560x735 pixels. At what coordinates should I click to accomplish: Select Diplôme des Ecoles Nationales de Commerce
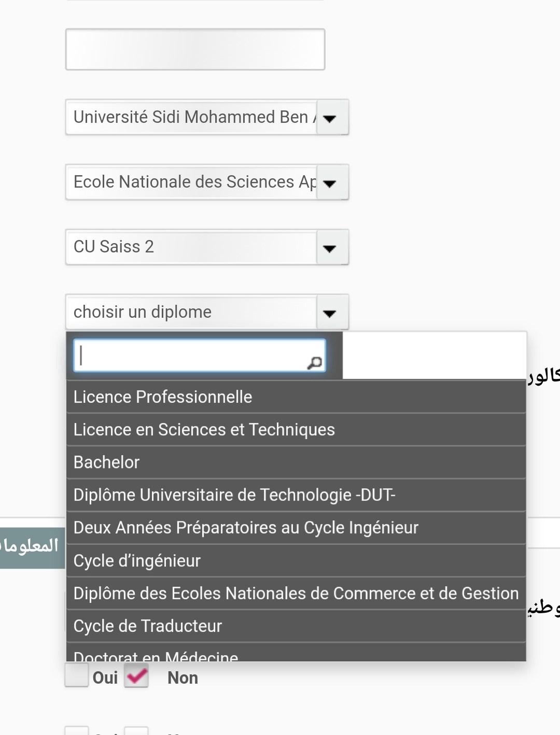[296, 593]
